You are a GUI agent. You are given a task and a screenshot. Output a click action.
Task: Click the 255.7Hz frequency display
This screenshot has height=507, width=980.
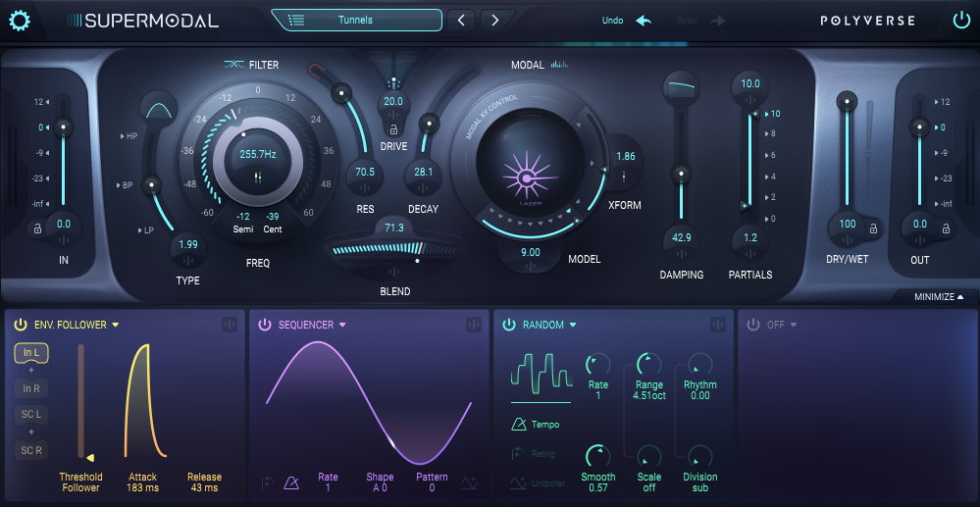click(258, 154)
